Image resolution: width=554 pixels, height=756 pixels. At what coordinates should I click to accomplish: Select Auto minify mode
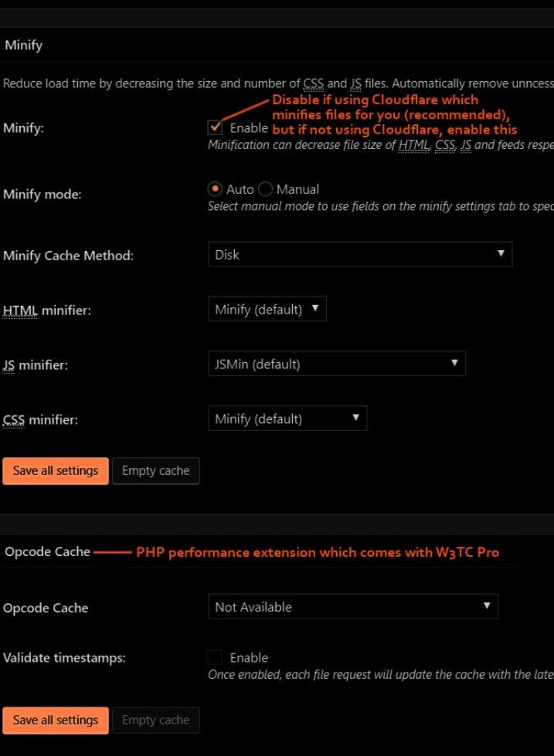pos(215,189)
